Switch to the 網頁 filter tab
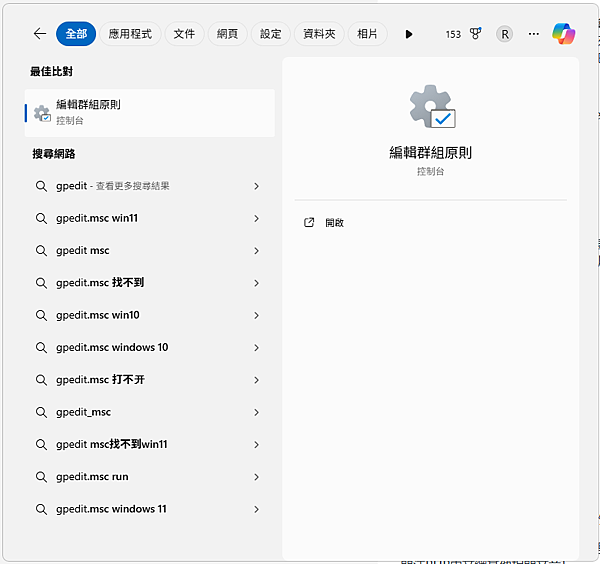Image resolution: width=600 pixels, height=564 pixels. pyautogui.click(x=227, y=34)
